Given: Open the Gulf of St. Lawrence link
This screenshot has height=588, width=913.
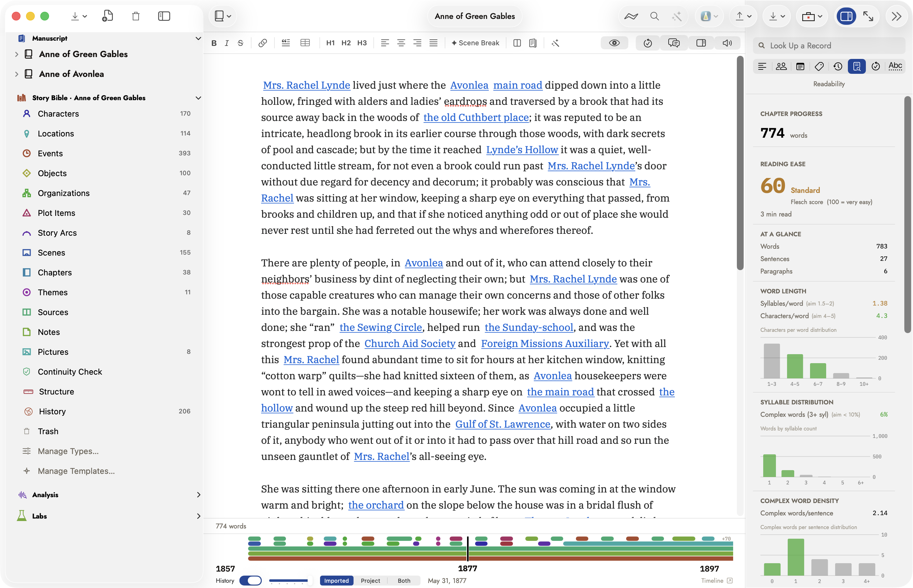Looking at the screenshot, I should click(503, 424).
